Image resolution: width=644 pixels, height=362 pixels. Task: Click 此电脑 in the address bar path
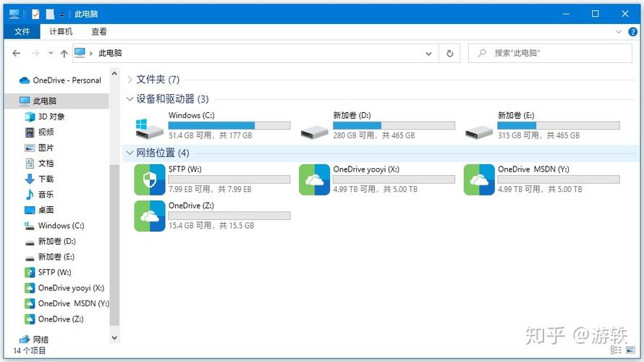[110, 53]
